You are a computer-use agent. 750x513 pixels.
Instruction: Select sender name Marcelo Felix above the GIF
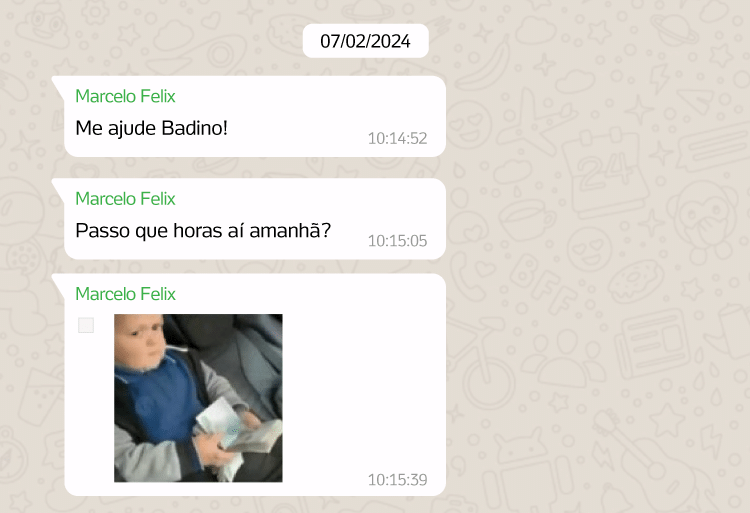(x=125, y=294)
